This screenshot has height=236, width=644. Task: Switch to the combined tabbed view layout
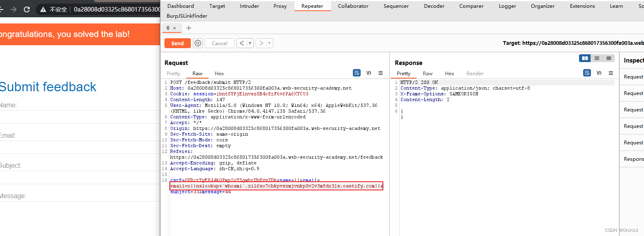(x=609, y=58)
